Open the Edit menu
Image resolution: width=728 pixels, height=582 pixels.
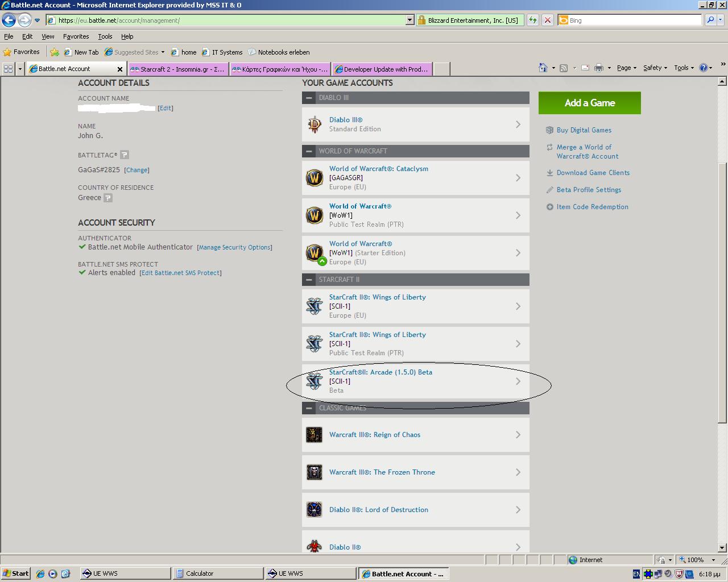click(x=27, y=36)
